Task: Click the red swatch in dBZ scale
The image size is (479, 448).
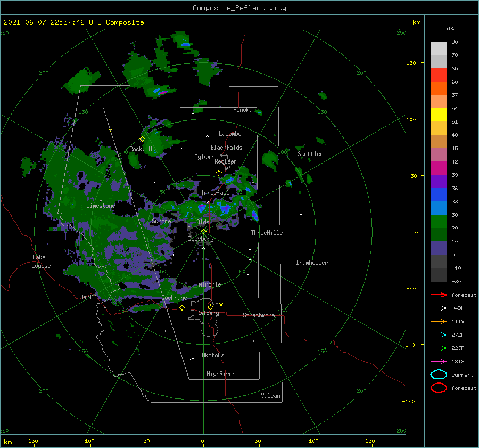Action: [x=439, y=75]
